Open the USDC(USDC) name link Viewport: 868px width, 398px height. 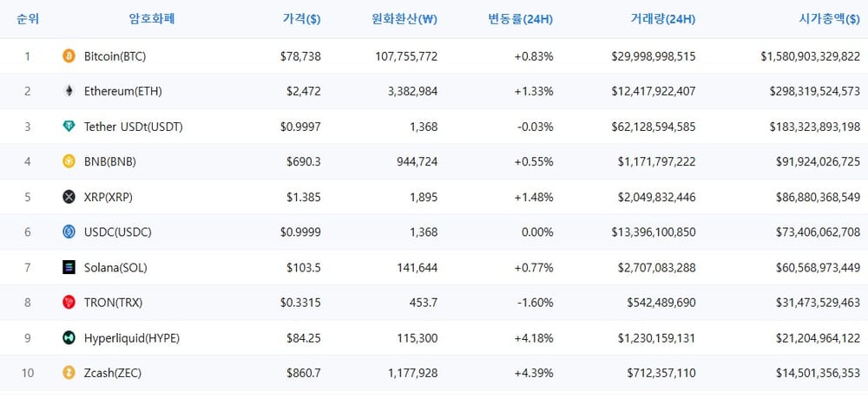tap(118, 232)
